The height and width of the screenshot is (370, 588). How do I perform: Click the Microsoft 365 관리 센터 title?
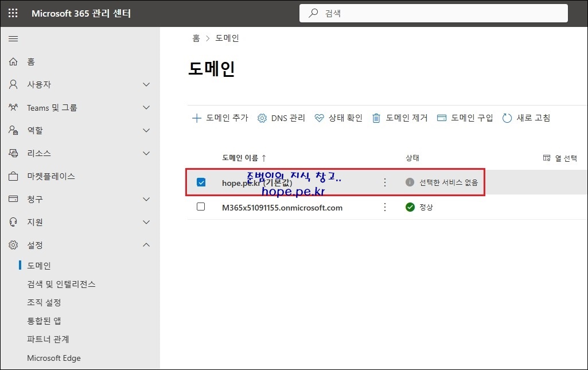[81, 14]
